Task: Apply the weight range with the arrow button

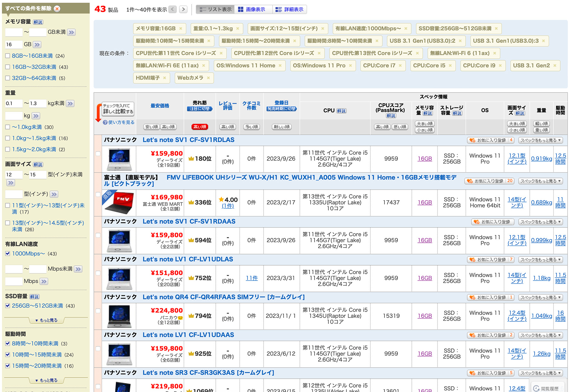Action: tap(70, 103)
